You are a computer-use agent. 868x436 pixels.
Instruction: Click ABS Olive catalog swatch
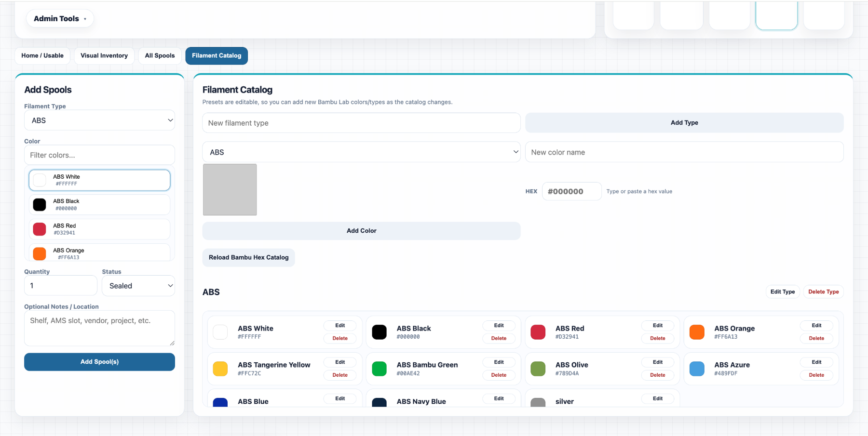[538, 369]
